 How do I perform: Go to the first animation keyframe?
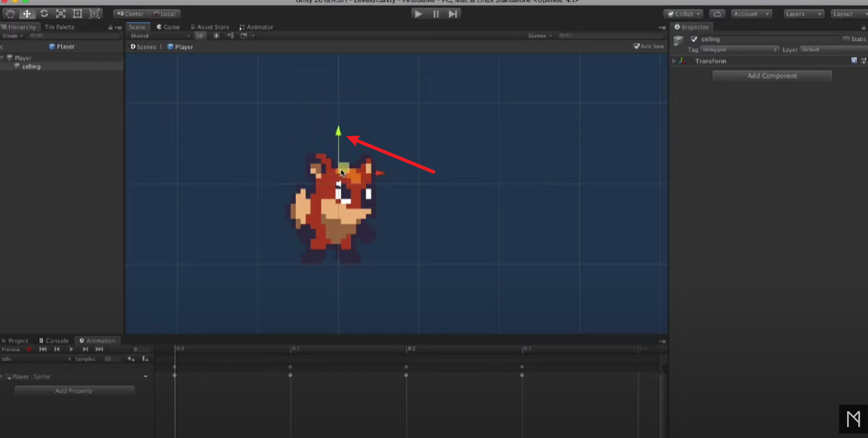coord(43,349)
